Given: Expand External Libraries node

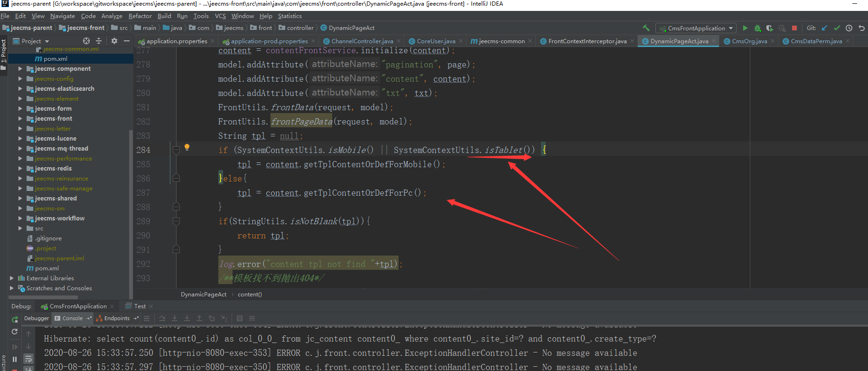Looking at the screenshot, I should (x=12, y=278).
